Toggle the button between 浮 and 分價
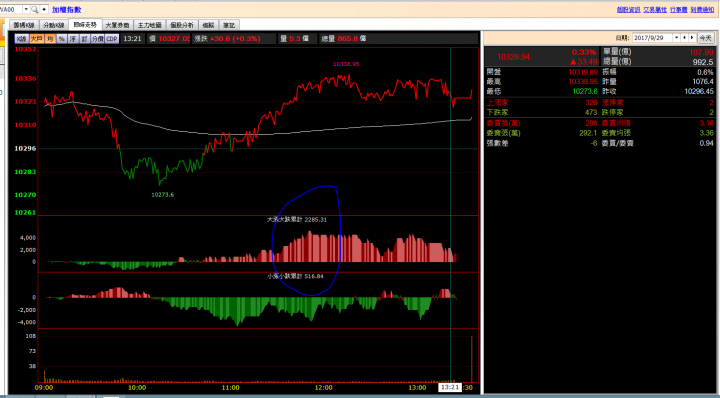720x398 pixels. click(84, 39)
